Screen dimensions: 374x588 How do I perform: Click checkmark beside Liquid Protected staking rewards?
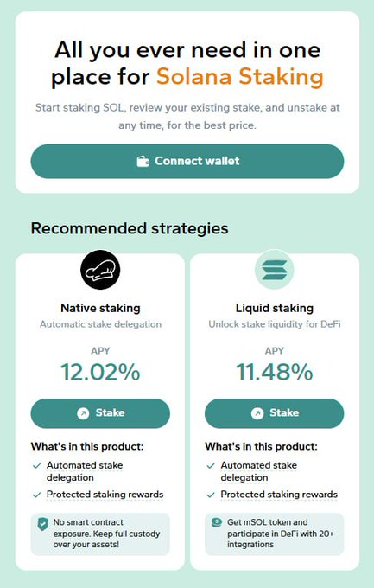tap(211, 495)
